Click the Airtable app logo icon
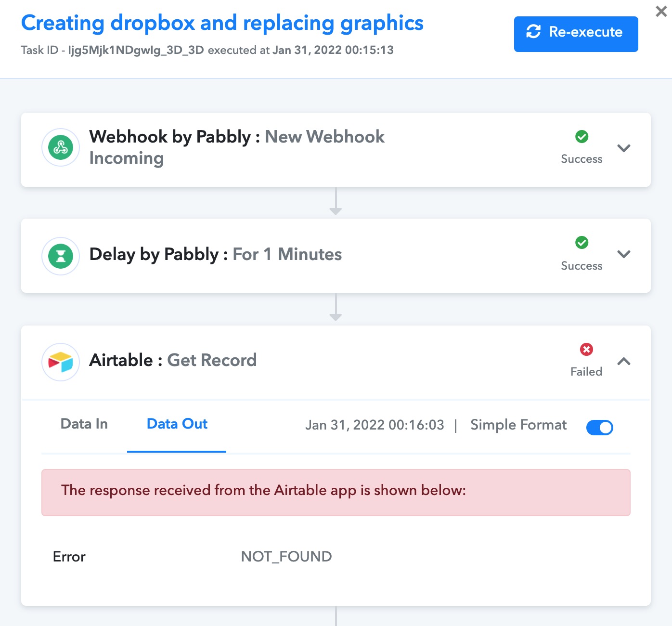 61,362
